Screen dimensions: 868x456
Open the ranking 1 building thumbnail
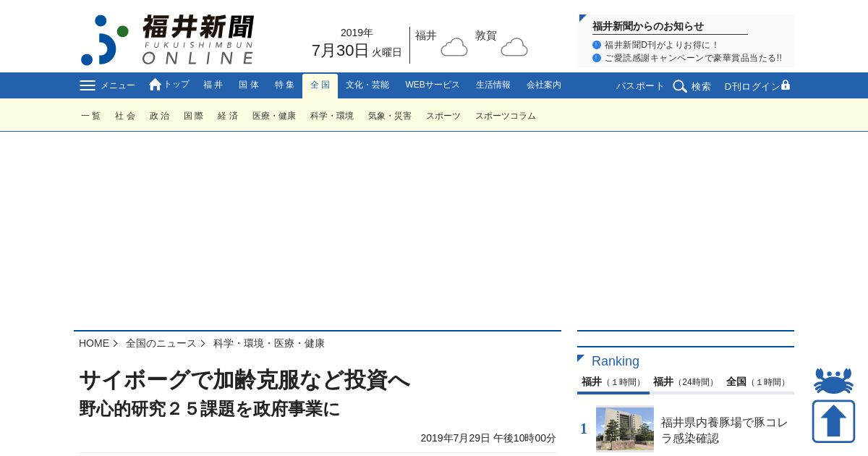[x=625, y=429]
